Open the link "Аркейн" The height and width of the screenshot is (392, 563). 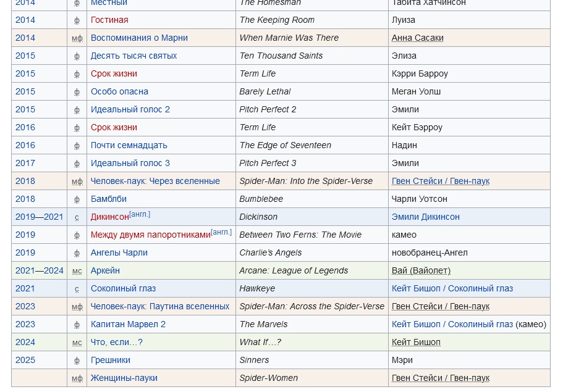pos(105,271)
